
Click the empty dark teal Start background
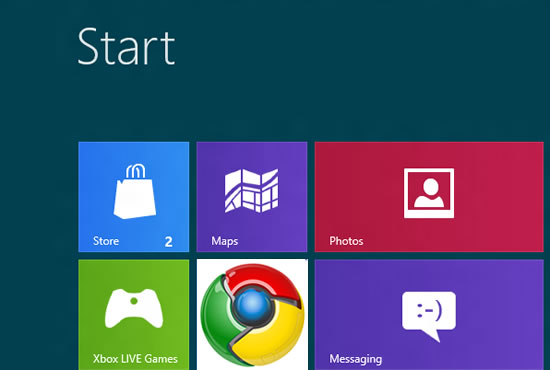point(351,70)
